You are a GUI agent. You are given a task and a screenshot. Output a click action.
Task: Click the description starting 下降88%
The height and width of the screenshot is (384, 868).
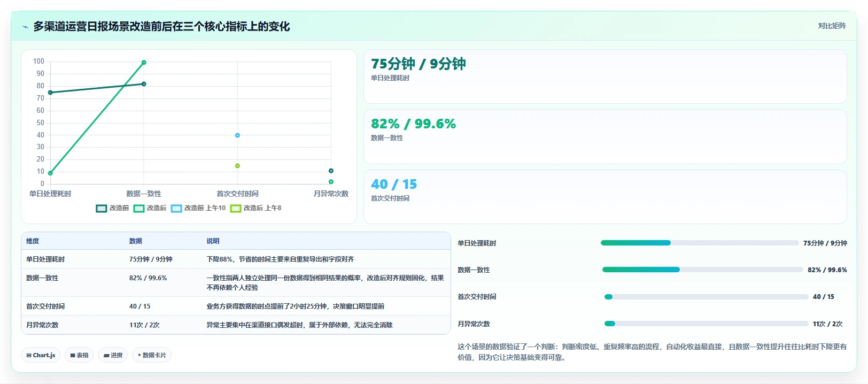[x=281, y=259]
